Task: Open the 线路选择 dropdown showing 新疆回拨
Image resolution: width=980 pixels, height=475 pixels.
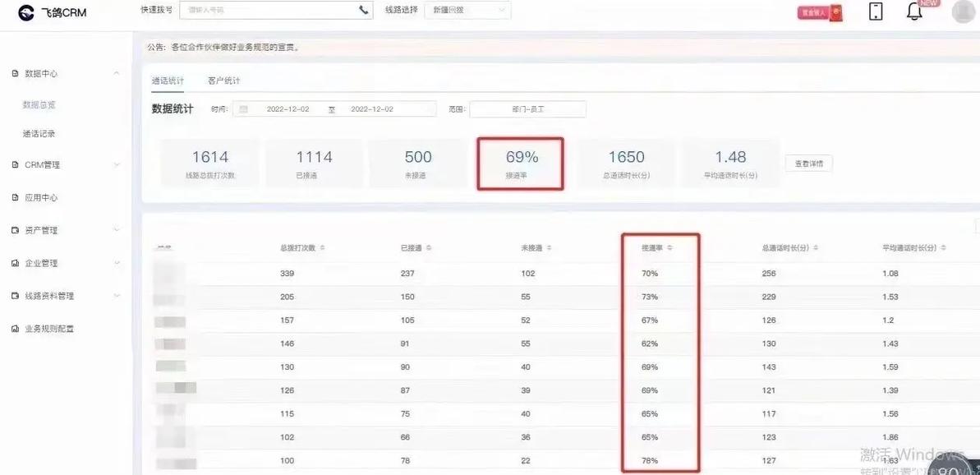Action: pyautogui.click(x=468, y=10)
